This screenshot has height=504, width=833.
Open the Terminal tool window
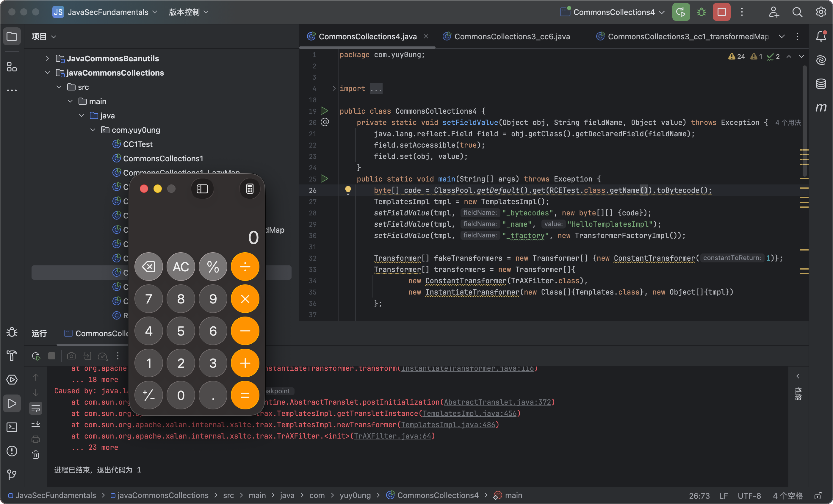[x=12, y=427]
